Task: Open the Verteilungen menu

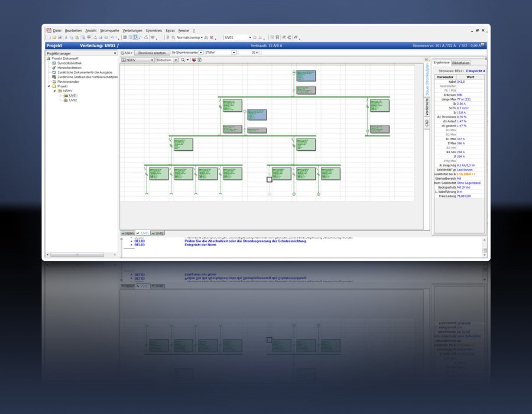Action: (x=132, y=31)
